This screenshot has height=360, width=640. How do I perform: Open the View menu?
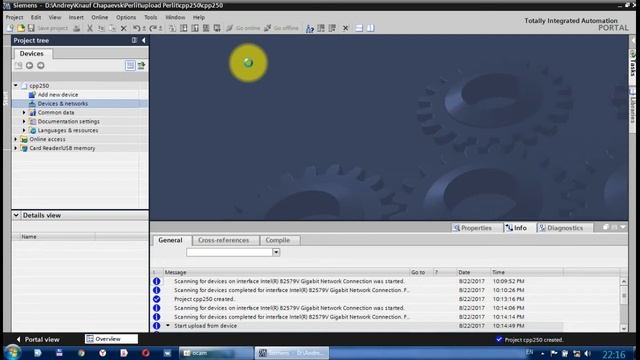55,18
